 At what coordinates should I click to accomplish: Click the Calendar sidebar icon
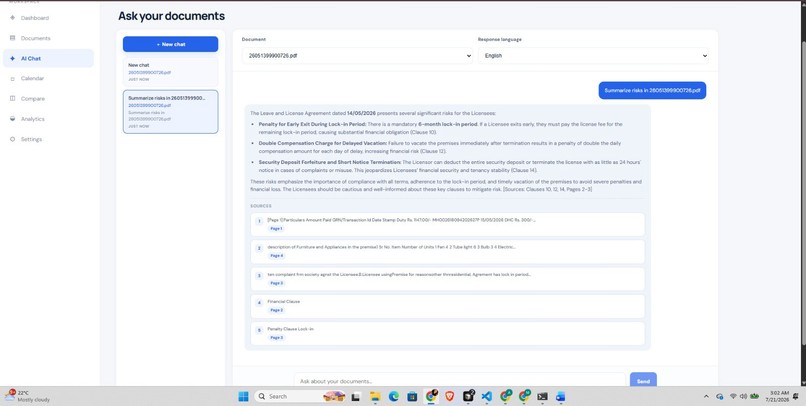(x=12, y=79)
